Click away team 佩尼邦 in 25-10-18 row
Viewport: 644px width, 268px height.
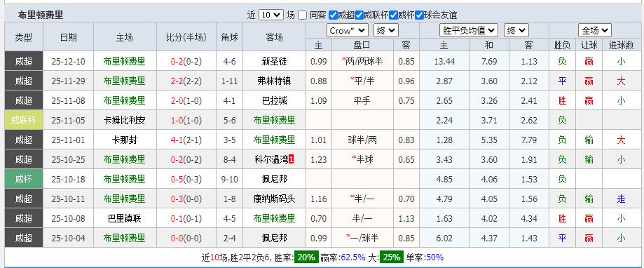click(274, 179)
